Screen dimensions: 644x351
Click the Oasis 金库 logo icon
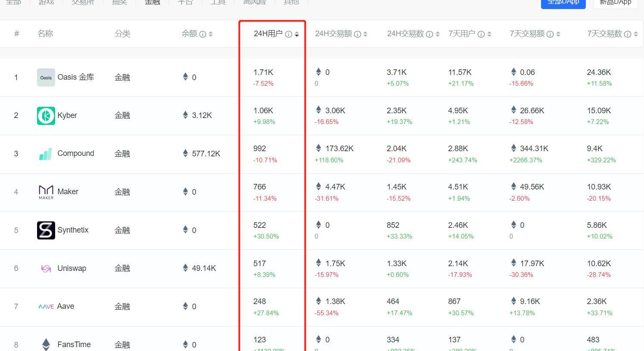click(46, 78)
